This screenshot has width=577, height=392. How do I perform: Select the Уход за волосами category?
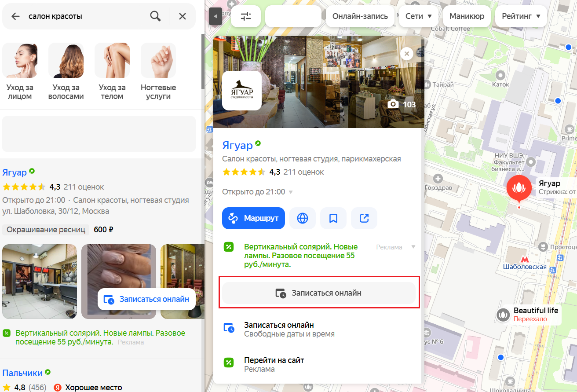[x=66, y=71]
